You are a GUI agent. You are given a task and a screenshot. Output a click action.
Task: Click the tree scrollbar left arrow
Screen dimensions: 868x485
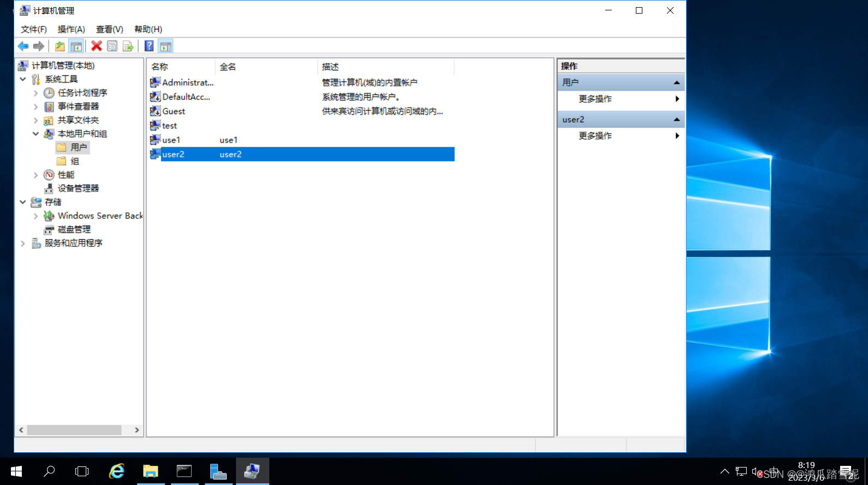(x=21, y=430)
